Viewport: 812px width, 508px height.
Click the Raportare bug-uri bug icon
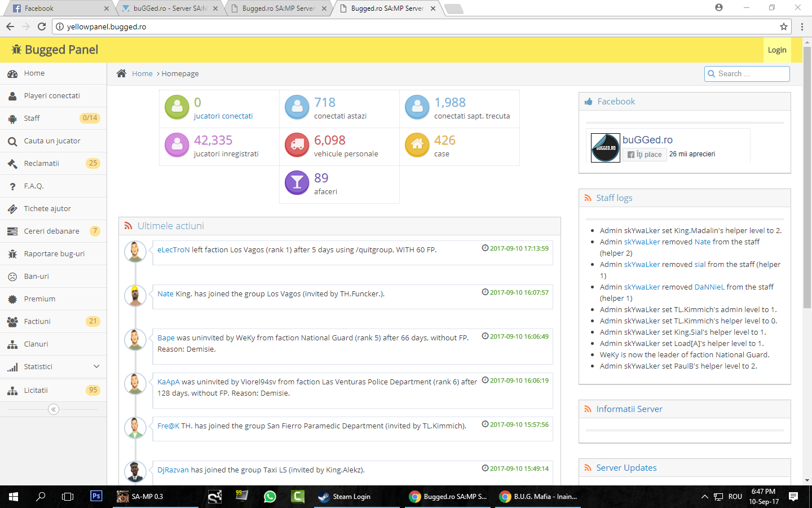point(12,254)
